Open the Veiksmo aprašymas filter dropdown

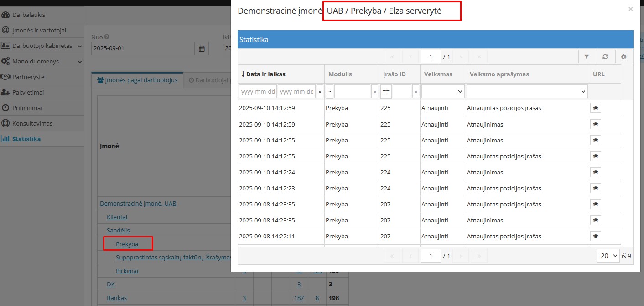(527, 92)
